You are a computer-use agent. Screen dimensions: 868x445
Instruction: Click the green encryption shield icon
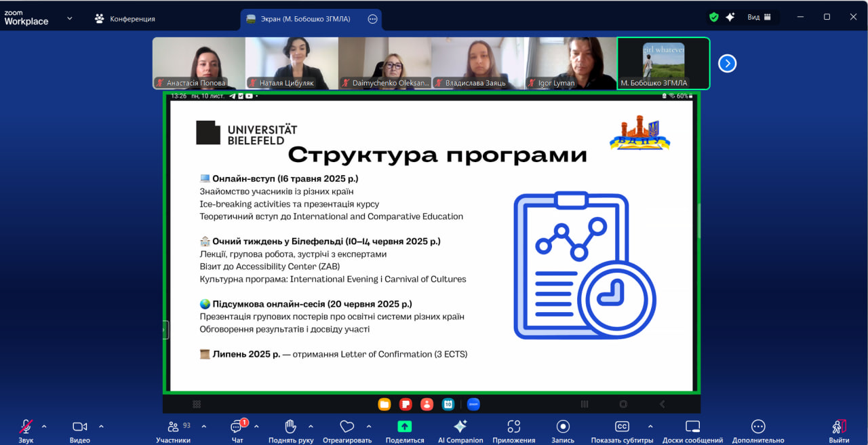(713, 17)
